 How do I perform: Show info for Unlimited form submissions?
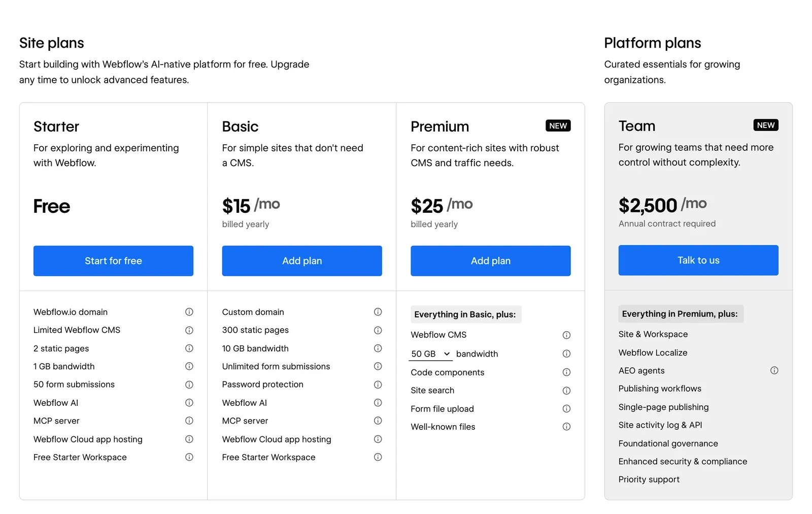tap(378, 366)
